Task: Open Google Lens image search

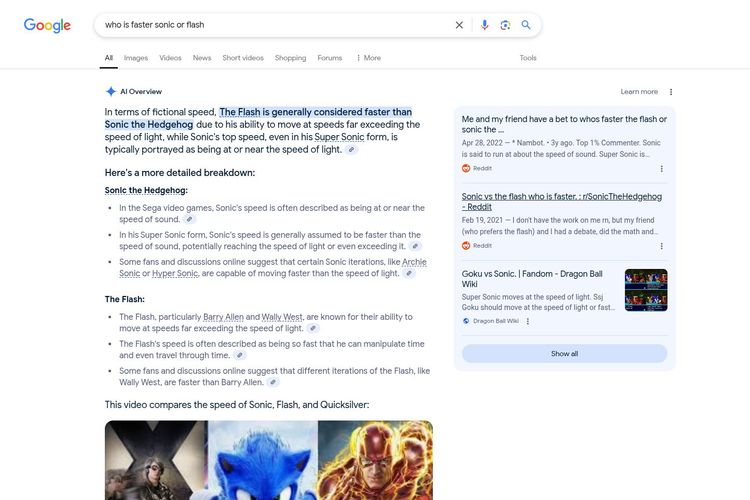Action: (505, 25)
